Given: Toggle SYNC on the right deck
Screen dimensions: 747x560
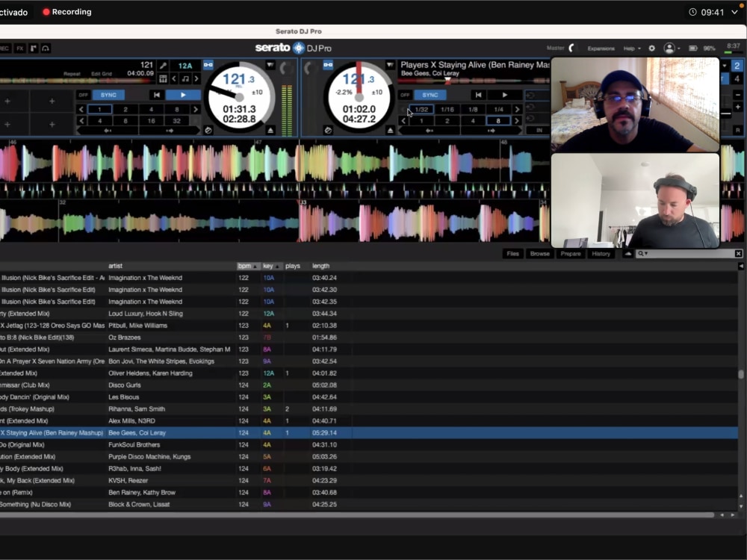Looking at the screenshot, I should pos(430,95).
